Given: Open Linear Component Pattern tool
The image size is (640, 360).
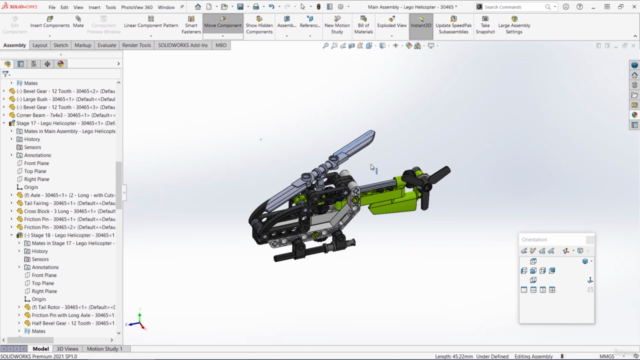Looking at the screenshot, I should click(x=151, y=22).
